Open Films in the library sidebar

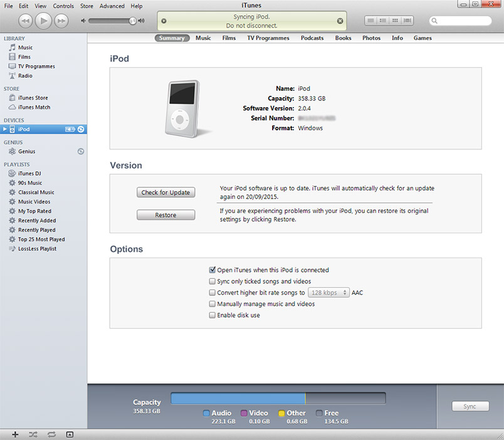point(43,57)
